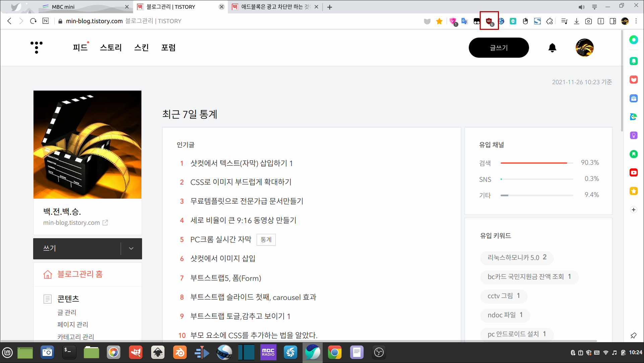Open the toolbox icon in the Whale sidebar
The height and width of the screenshot is (363, 644).
coord(634,98)
